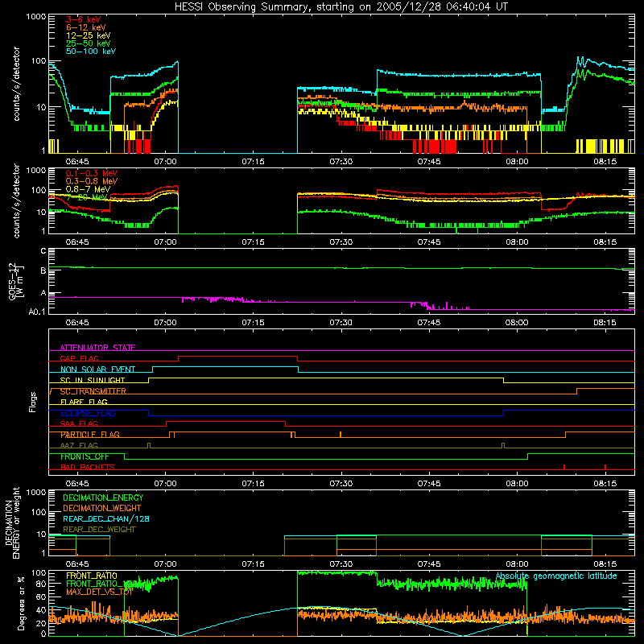Select the '6-12 keV' legend label
644x644 pixels.
(86, 27)
